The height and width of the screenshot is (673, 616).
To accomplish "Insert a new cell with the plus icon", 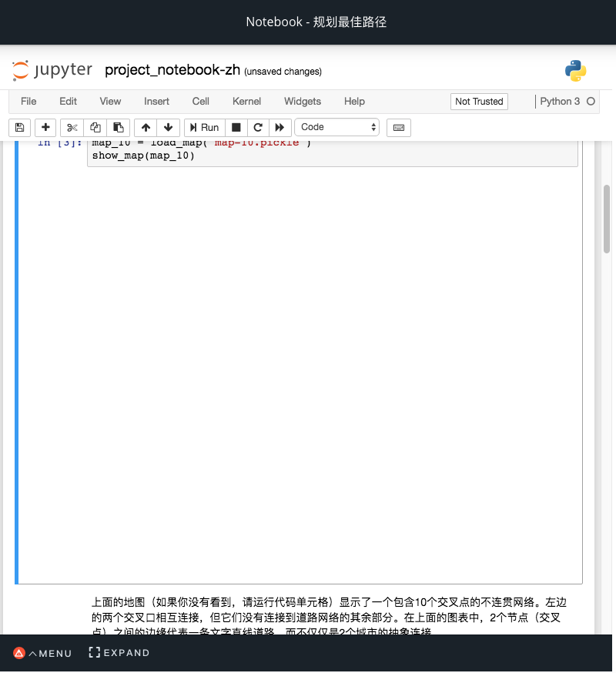I will click(x=45, y=127).
